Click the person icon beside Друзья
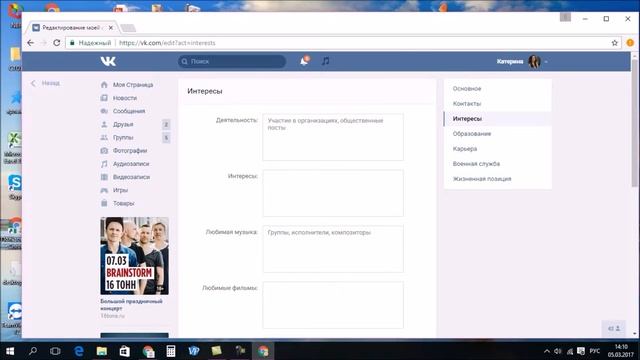Viewport: 640px width, 360px height. point(104,124)
